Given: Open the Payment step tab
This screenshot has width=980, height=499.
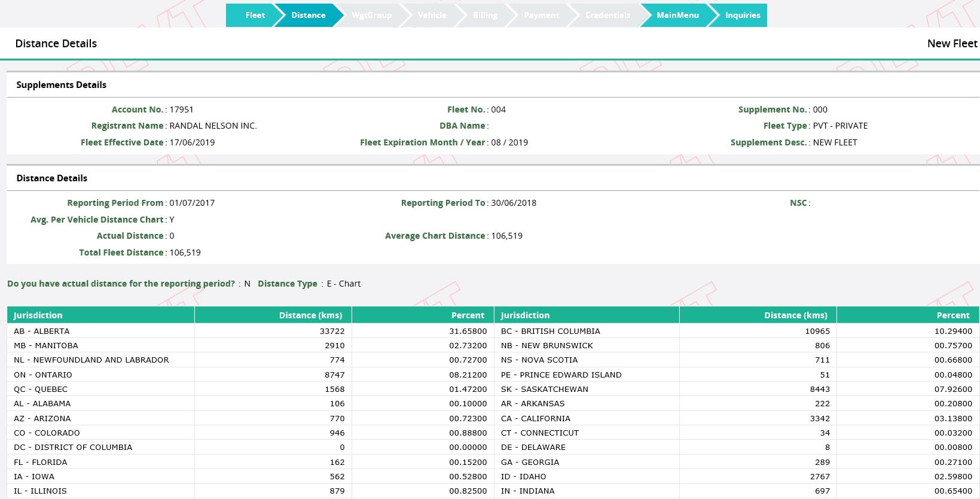Looking at the screenshot, I should (x=541, y=16).
